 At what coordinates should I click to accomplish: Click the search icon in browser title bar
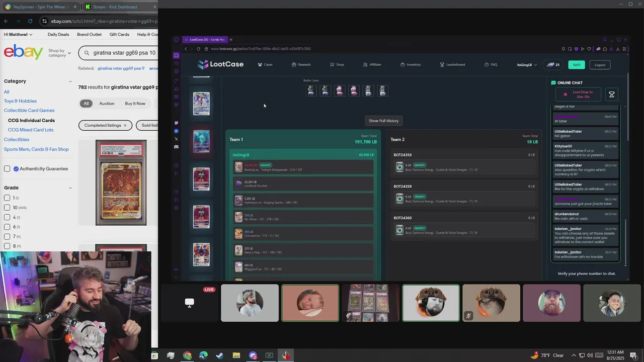click(605, 40)
